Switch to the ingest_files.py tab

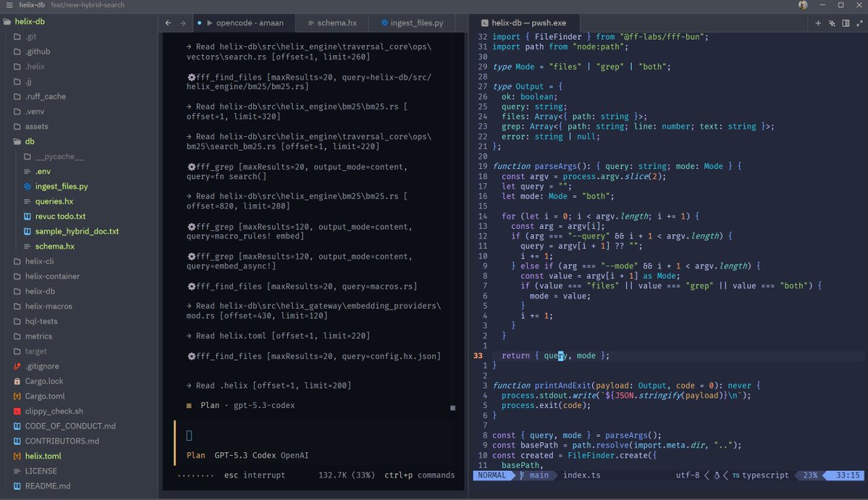413,22
